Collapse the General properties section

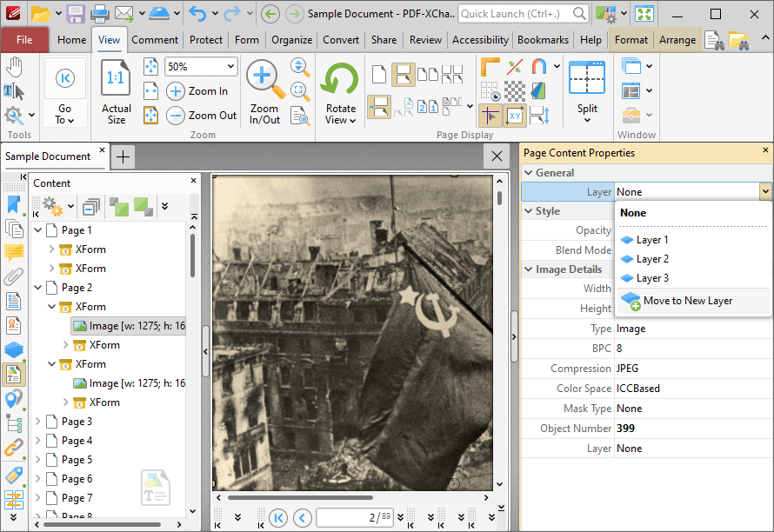(528, 173)
